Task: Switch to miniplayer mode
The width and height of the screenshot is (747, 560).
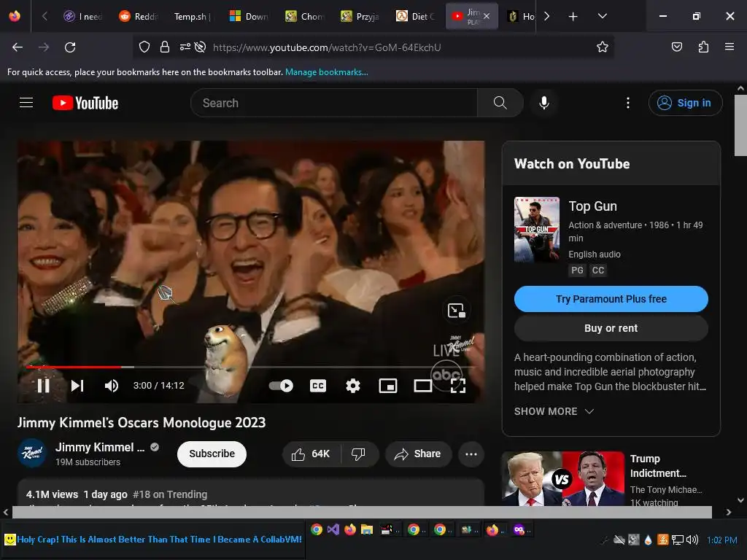Action: point(388,386)
